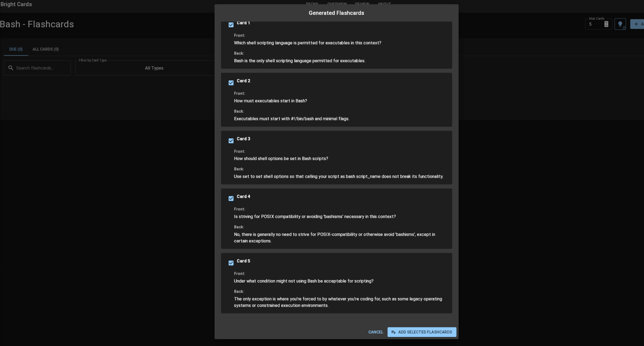
Task: Switch to the All Cards (0) tab
Action: coord(46,49)
